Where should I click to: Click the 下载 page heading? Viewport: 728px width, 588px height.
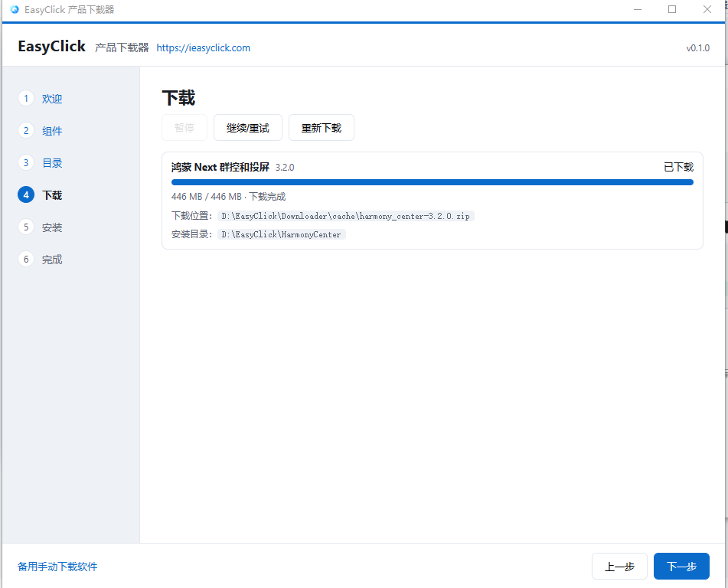(x=179, y=98)
